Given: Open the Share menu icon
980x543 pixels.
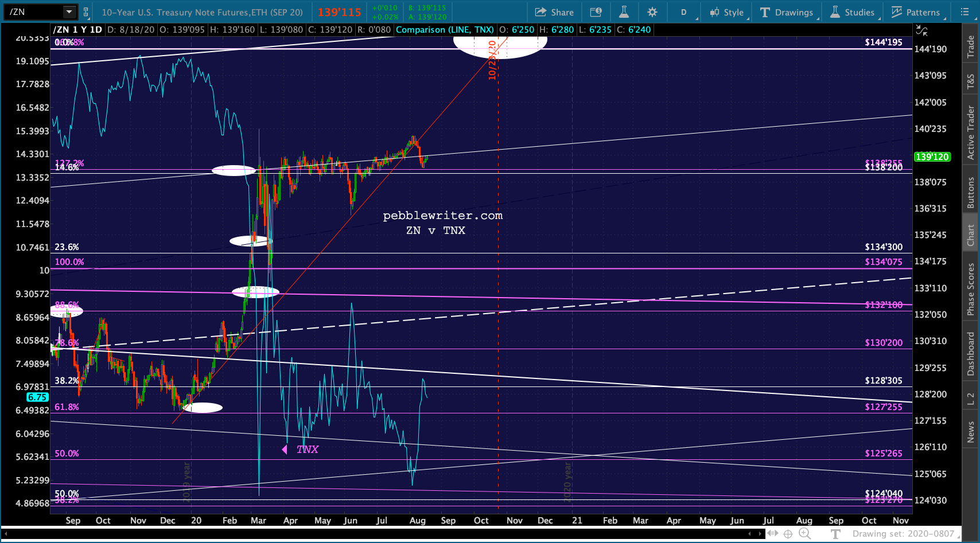Looking at the screenshot, I should pos(554,12).
